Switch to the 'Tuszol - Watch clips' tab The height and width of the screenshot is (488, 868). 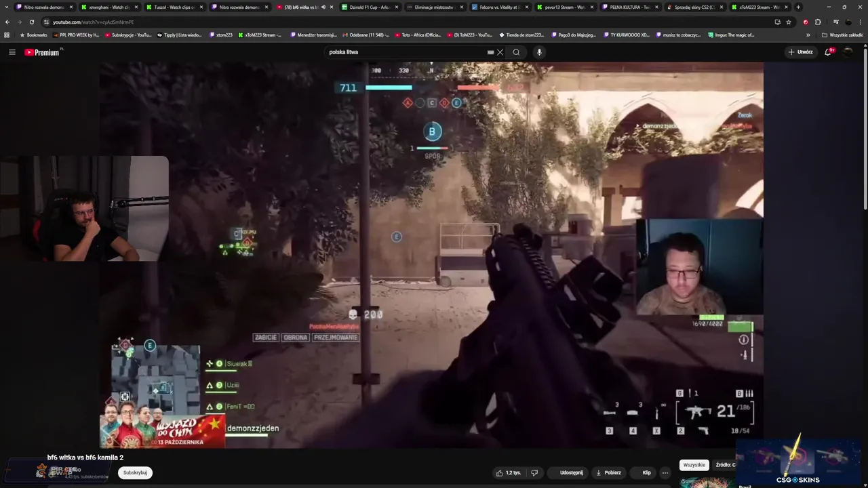(174, 7)
